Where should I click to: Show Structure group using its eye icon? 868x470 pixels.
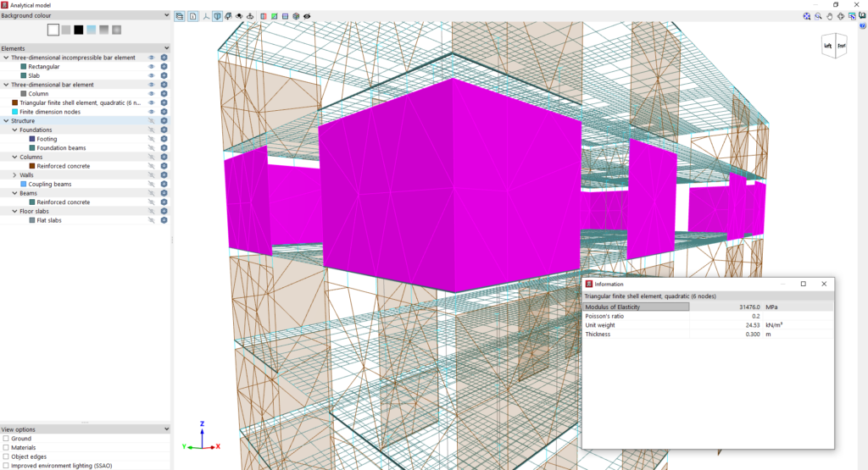151,120
